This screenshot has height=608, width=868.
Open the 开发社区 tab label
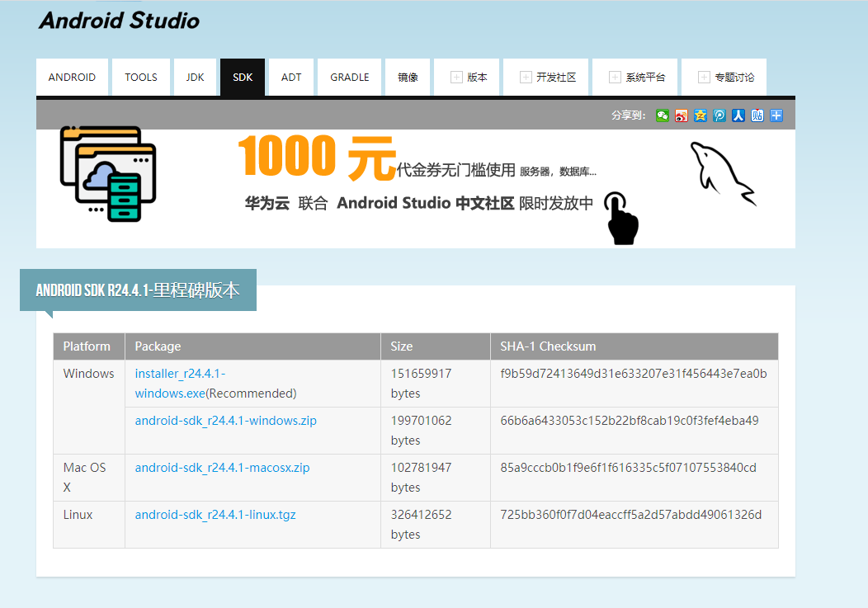click(556, 77)
